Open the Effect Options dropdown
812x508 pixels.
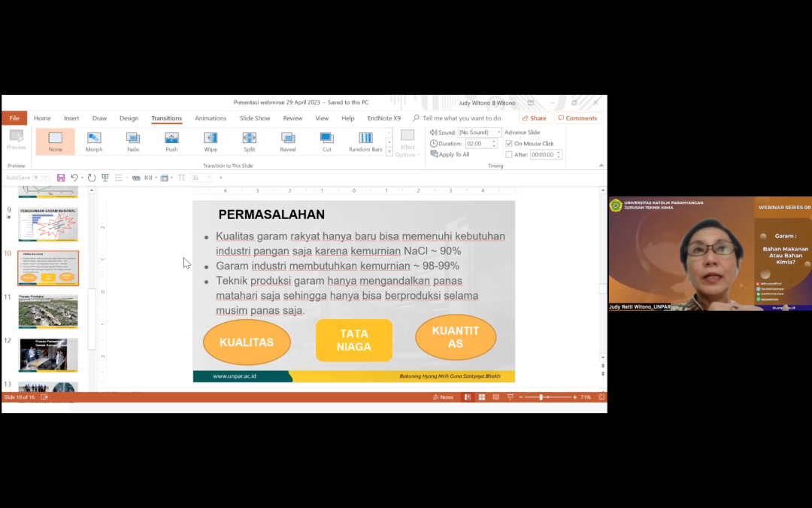click(x=407, y=141)
